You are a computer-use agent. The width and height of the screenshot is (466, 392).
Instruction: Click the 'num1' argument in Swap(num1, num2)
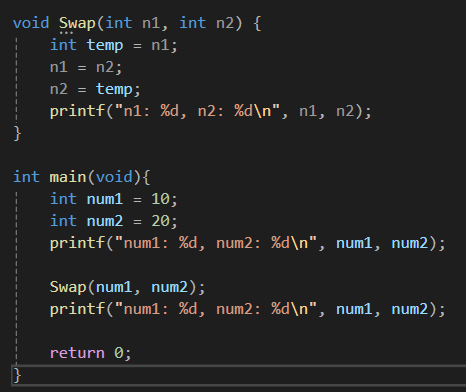[x=114, y=287]
